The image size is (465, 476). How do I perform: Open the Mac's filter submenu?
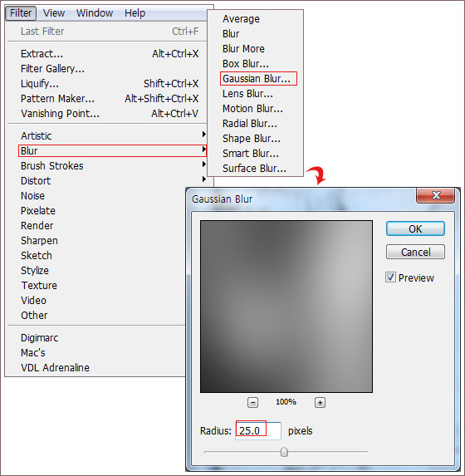click(x=32, y=353)
